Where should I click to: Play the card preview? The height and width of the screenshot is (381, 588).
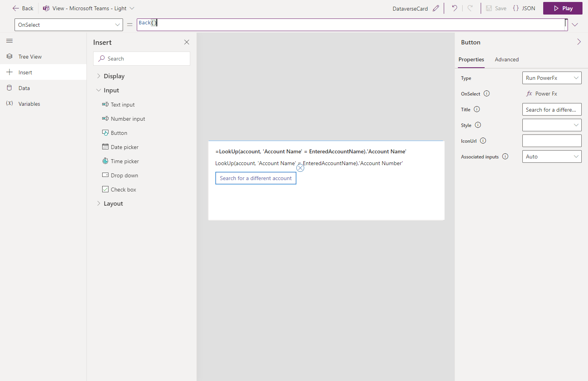tap(563, 8)
